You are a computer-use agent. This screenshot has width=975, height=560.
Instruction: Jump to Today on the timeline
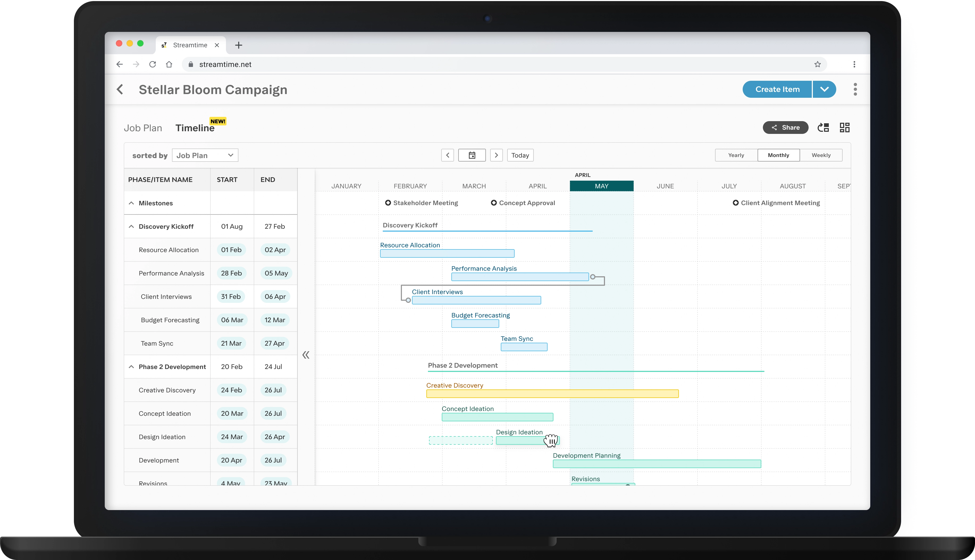tap(520, 155)
